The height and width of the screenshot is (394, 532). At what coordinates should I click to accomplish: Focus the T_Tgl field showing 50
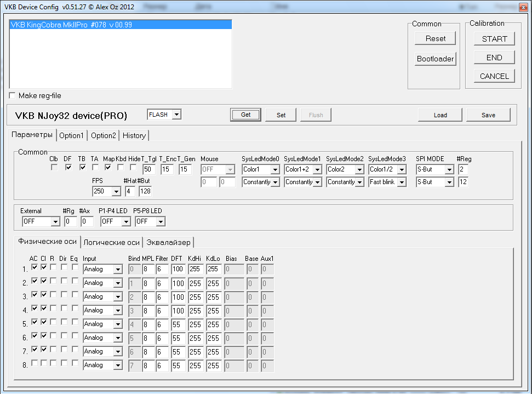149,169
